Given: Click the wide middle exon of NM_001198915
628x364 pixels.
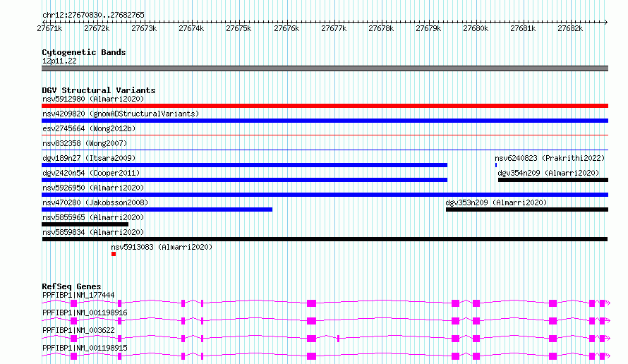Looking at the screenshot, I should [x=312, y=356].
